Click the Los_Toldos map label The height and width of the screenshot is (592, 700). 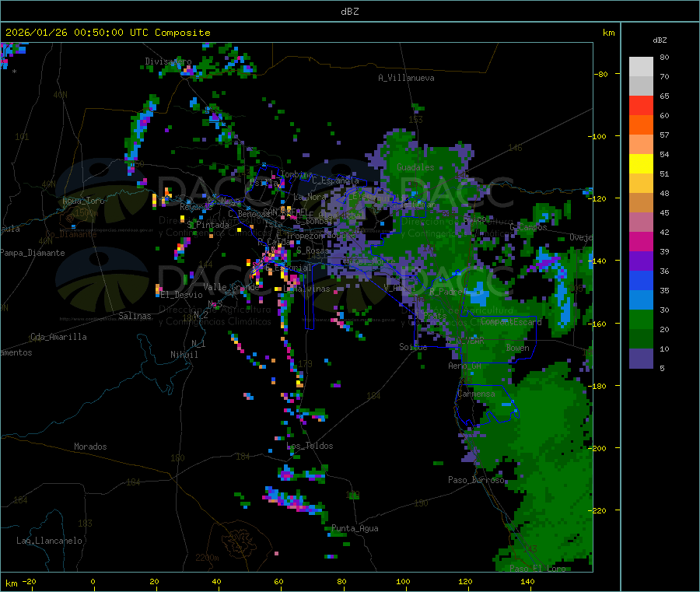point(310,446)
